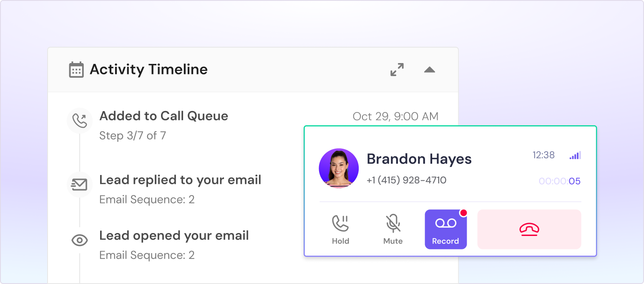The width and height of the screenshot is (644, 284).
Task: Click the Activity Timeline heading
Action: 149,69
